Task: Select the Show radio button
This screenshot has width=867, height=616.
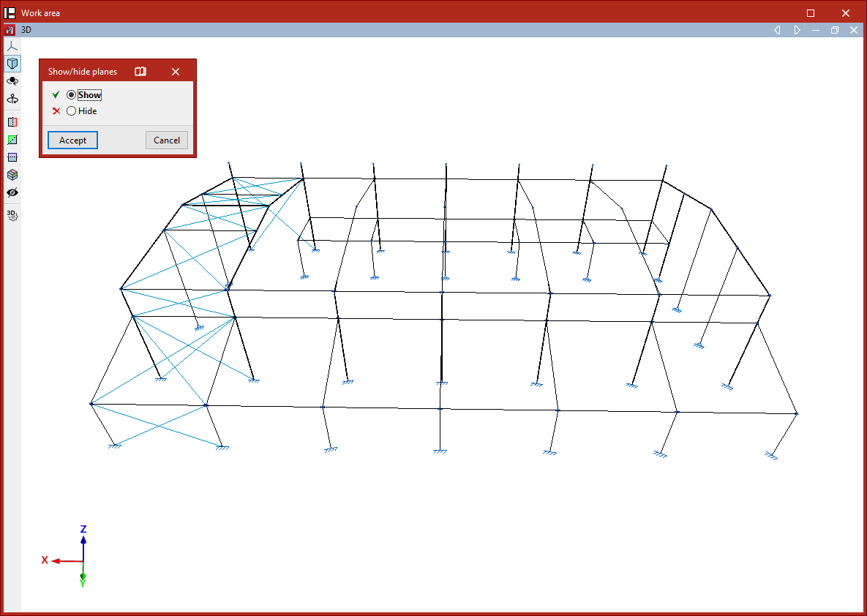Action: point(71,94)
